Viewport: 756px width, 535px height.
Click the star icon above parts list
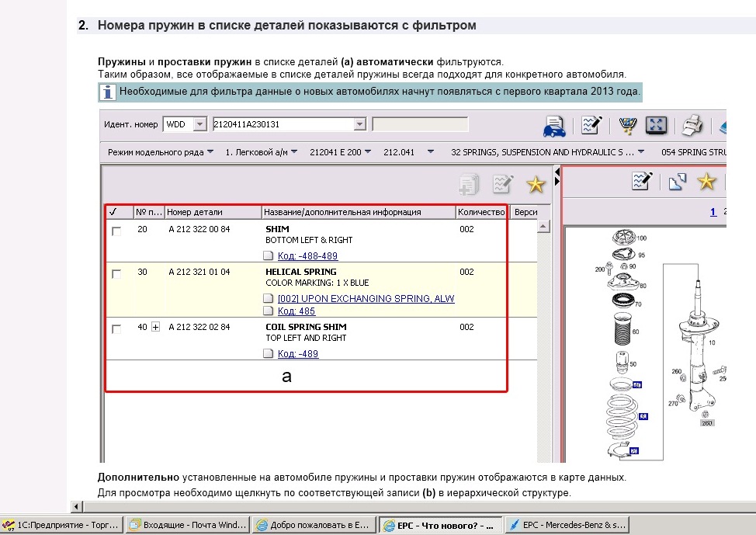click(536, 184)
